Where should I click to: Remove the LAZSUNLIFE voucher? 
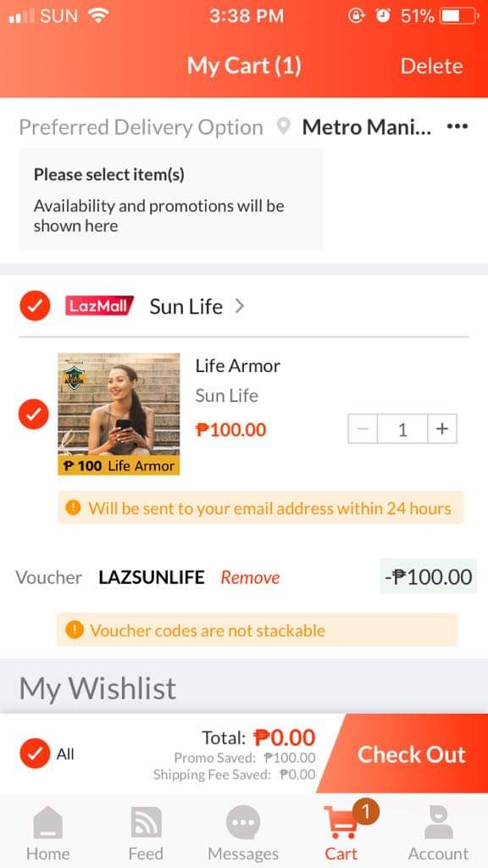point(250,577)
